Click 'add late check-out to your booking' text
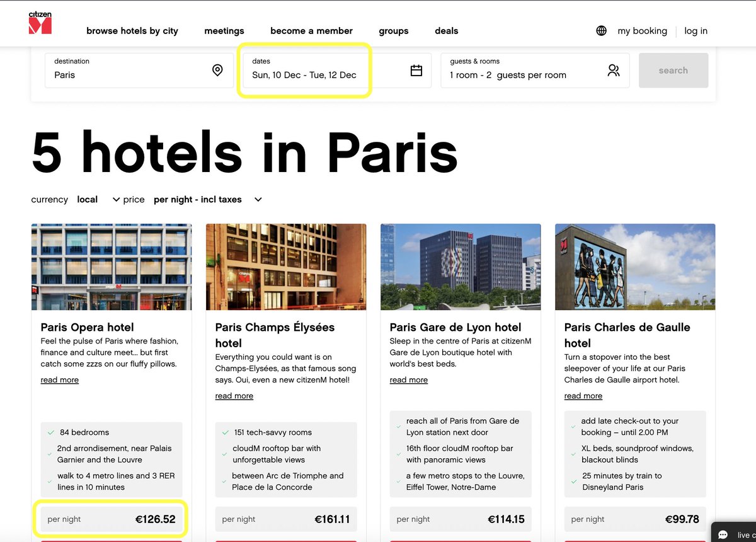The image size is (756, 542). (x=630, y=427)
